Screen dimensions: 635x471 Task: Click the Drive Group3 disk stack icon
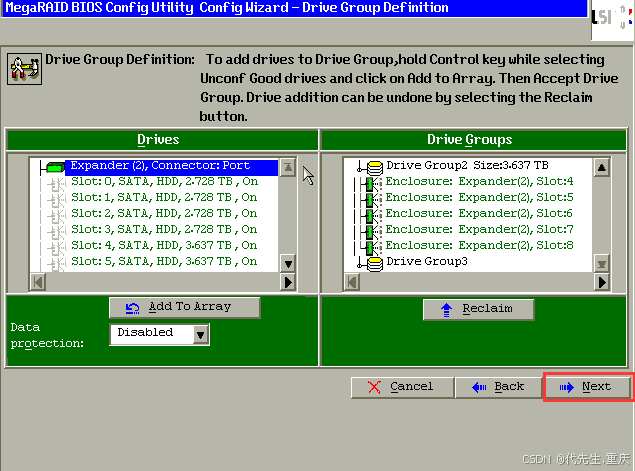tap(375, 264)
